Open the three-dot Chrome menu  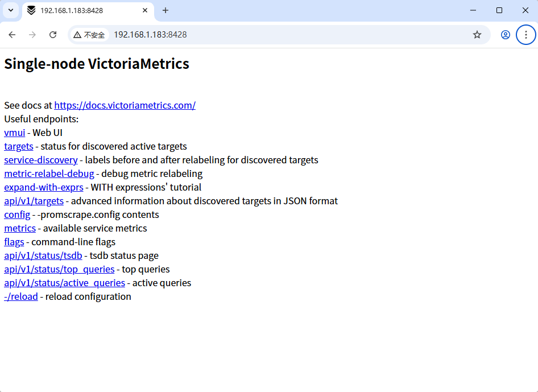click(x=526, y=35)
